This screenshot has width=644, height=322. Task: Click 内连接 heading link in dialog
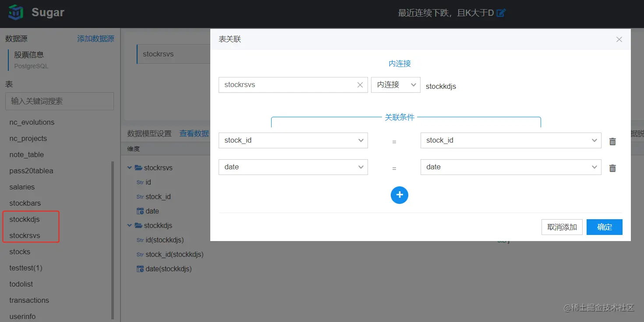[400, 64]
